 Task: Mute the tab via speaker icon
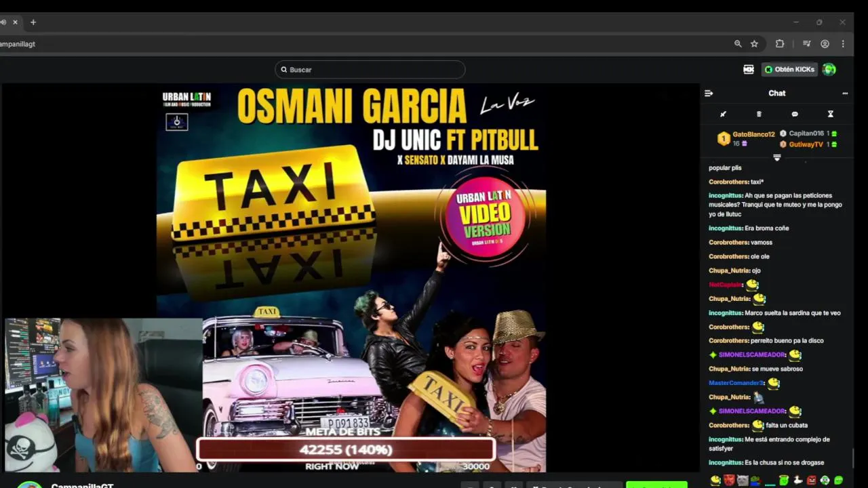3,22
